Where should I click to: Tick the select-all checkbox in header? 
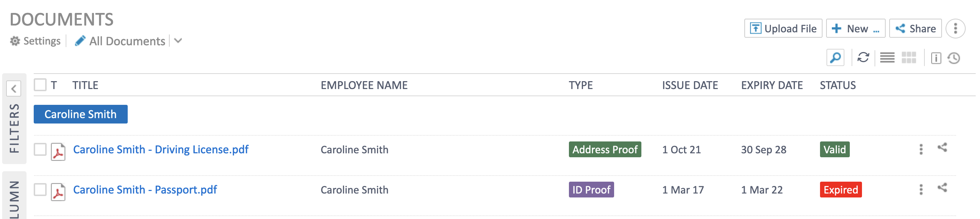[x=40, y=85]
